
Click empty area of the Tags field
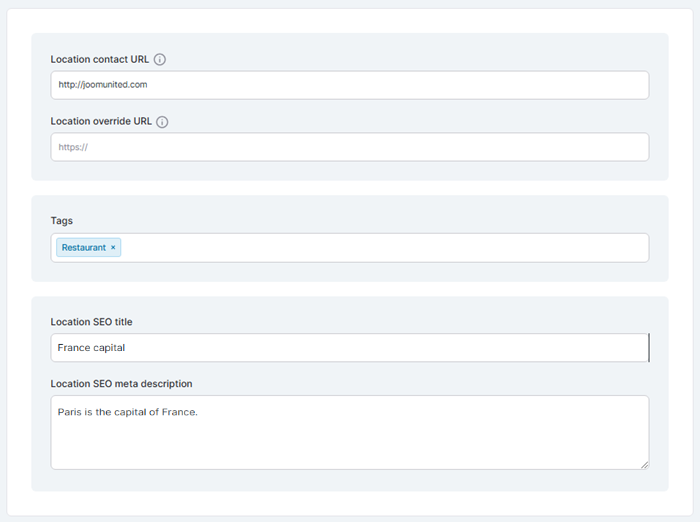[380, 248]
